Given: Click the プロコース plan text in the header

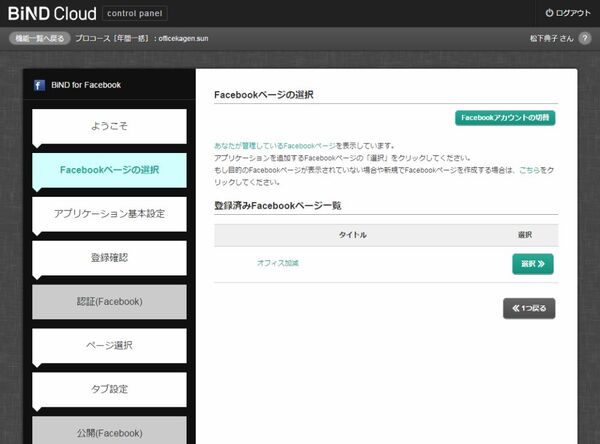Looking at the screenshot, I should point(142,38).
